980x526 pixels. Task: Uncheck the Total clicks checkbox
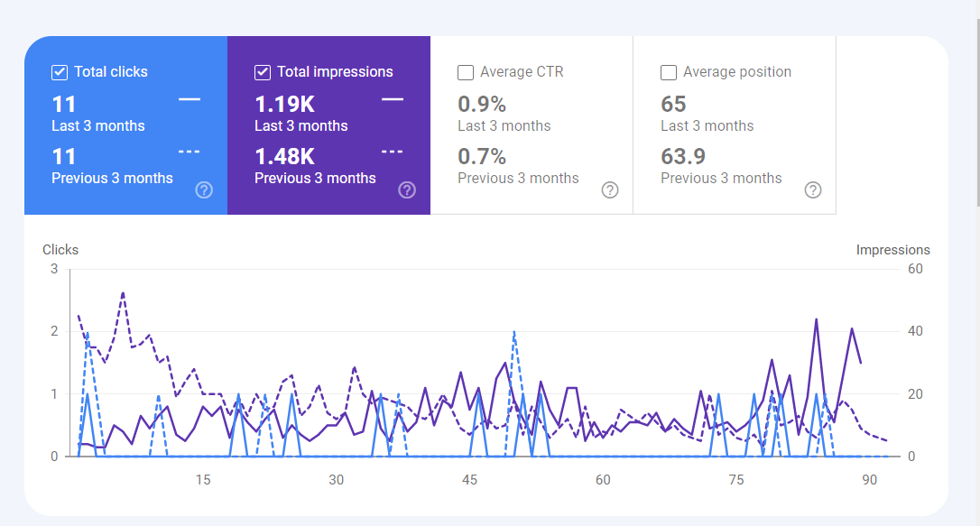[60, 72]
